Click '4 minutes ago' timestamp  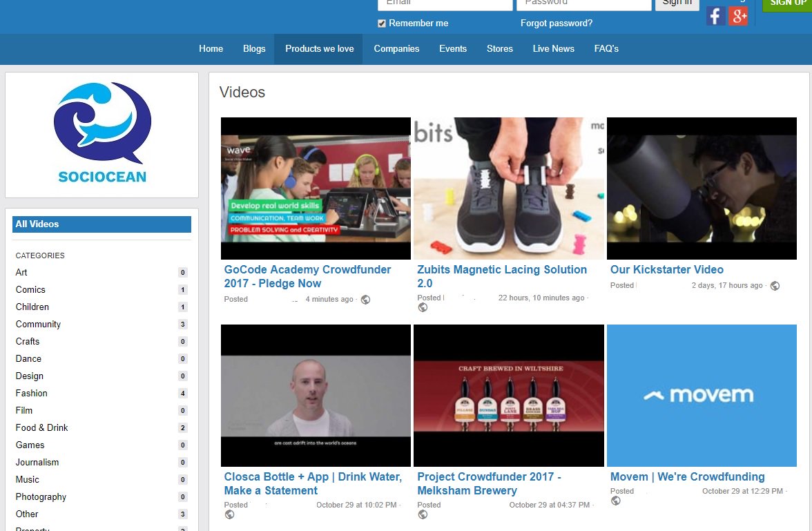click(x=329, y=300)
